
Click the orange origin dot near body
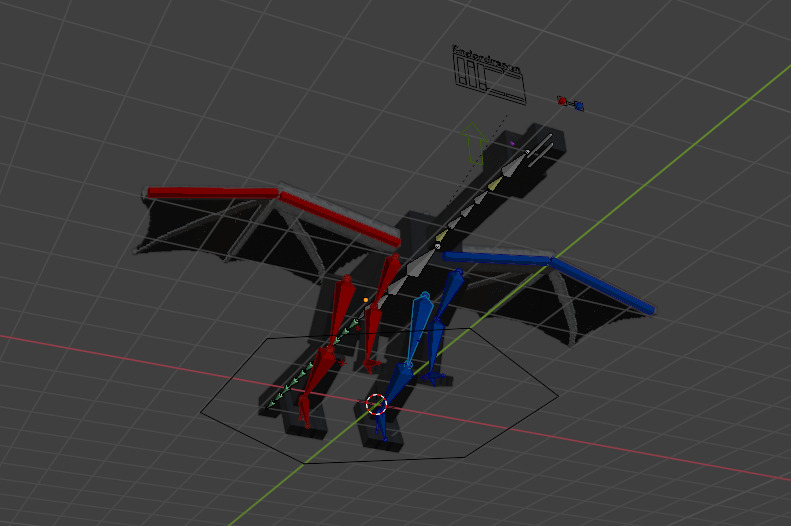pos(366,300)
